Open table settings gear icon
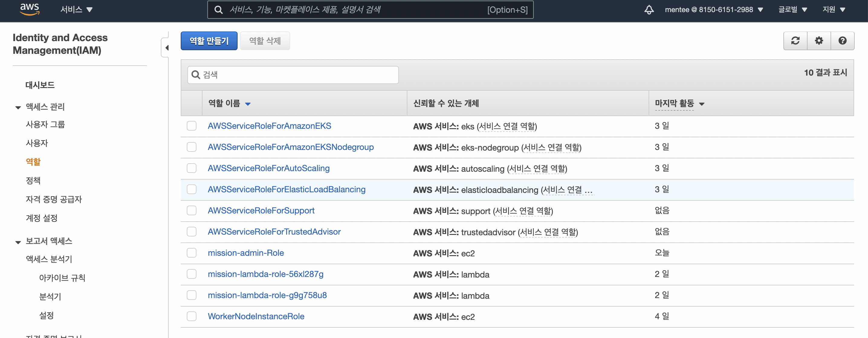The width and height of the screenshot is (868, 338). [x=819, y=41]
